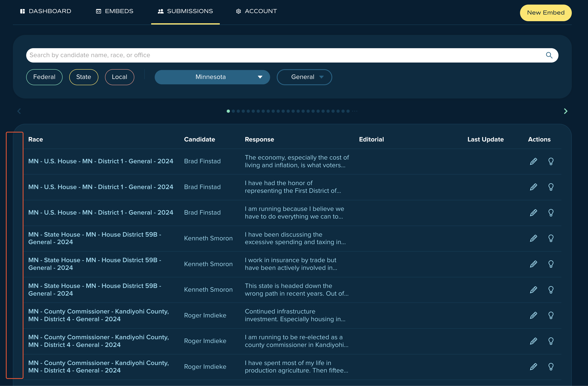Go to previous page with left chevron
Image resolution: width=588 pixels, height=386 pixels.
pos(19,111)
